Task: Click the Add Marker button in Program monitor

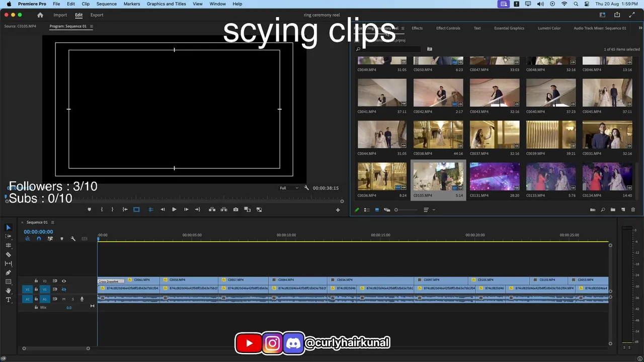Action: 90,210
